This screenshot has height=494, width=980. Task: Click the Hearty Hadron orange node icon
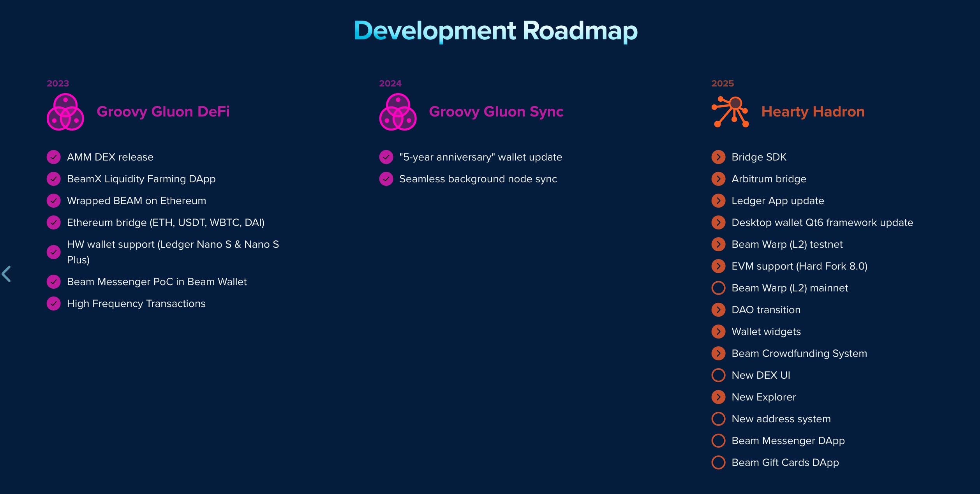(x=730, y=112)
